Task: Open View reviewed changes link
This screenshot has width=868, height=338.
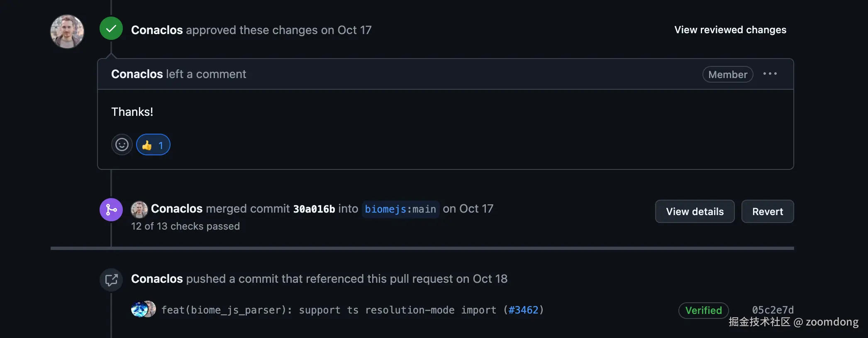Action: [x=730, y=30]
